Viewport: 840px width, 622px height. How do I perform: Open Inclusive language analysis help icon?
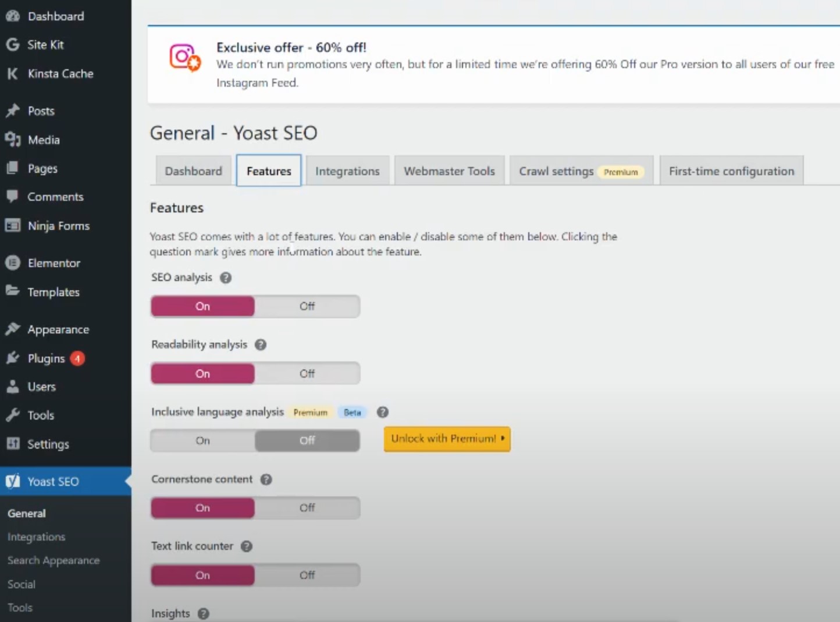point(382,412)
